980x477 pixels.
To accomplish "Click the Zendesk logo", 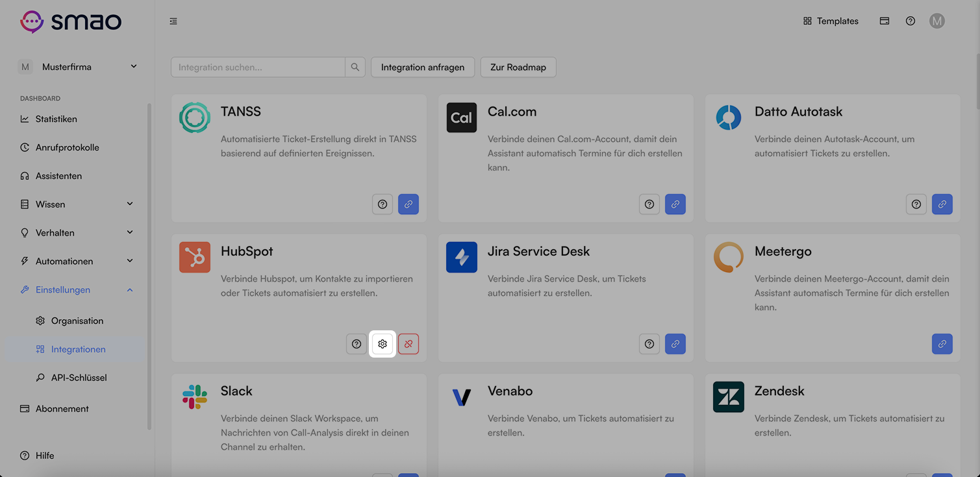I will [x=729, y=397].
